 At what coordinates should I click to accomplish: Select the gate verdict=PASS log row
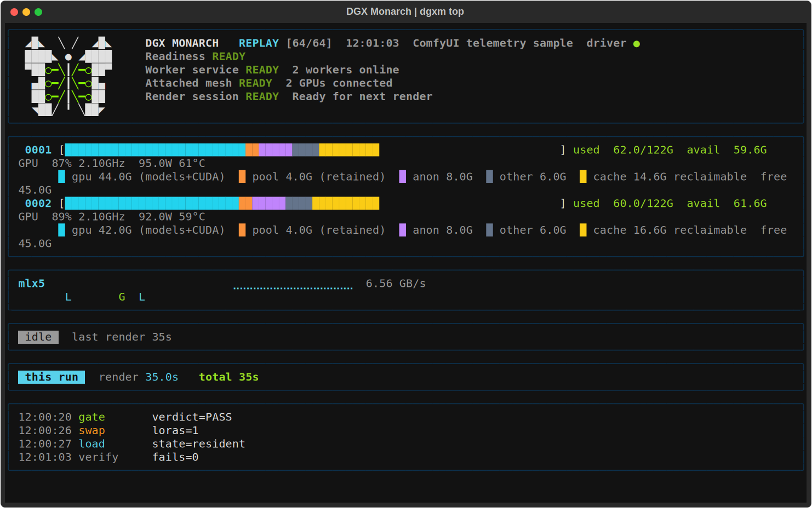[x=125, y=417]
